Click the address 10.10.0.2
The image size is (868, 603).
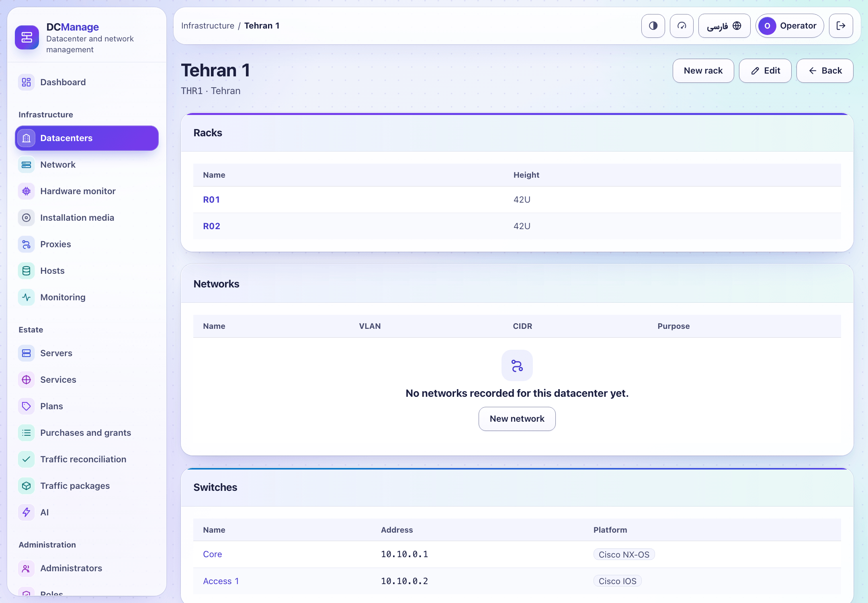tap(404, 581)
